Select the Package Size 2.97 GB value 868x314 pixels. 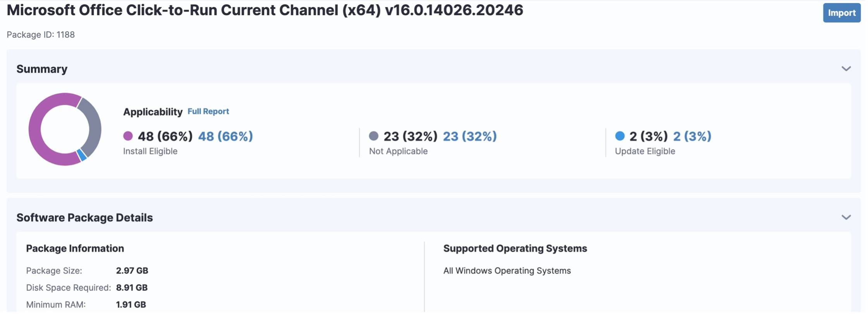132,271
